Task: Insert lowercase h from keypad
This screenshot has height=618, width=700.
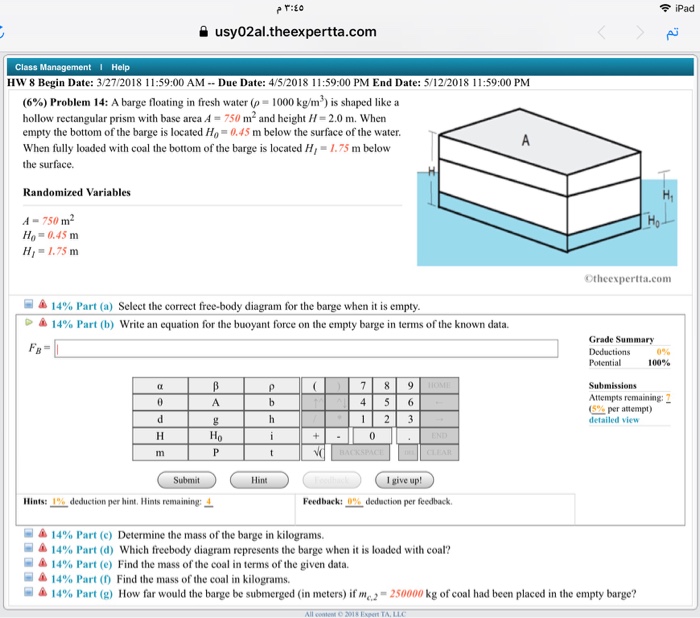Action: click(x=271, y=419)
